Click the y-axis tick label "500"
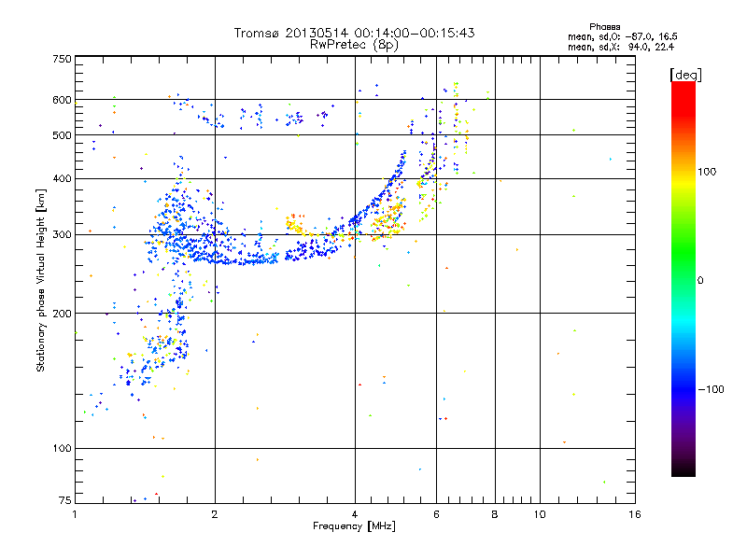 [x=62, y=135]
